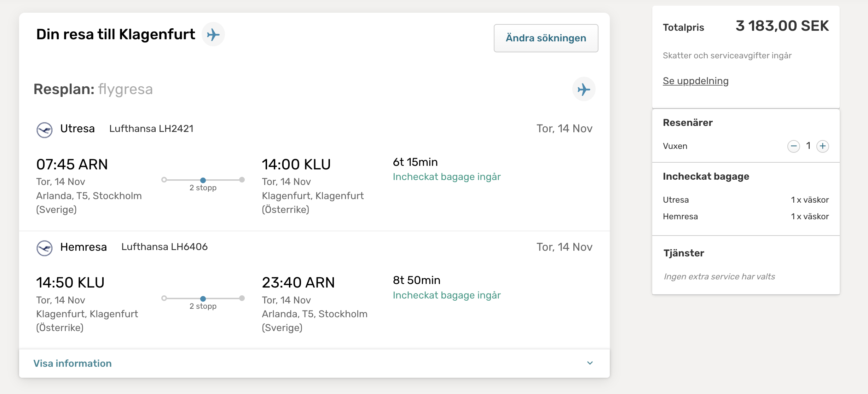
Task: Click the Ändra sökningen button
Action: pyautogui.click(x=546, y=38)
